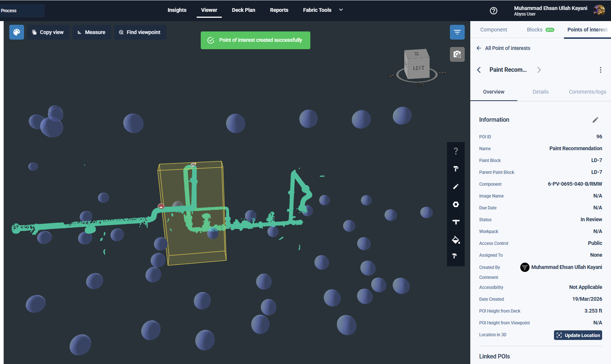Click the camera image search icon
The image size is (611, 364).
point(457,54)
